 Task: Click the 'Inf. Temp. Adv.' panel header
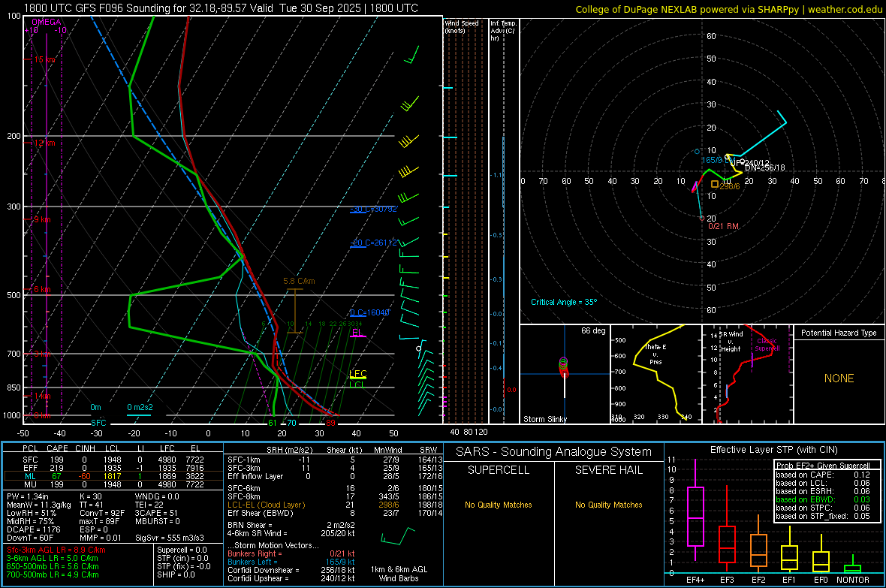point(503,31)
